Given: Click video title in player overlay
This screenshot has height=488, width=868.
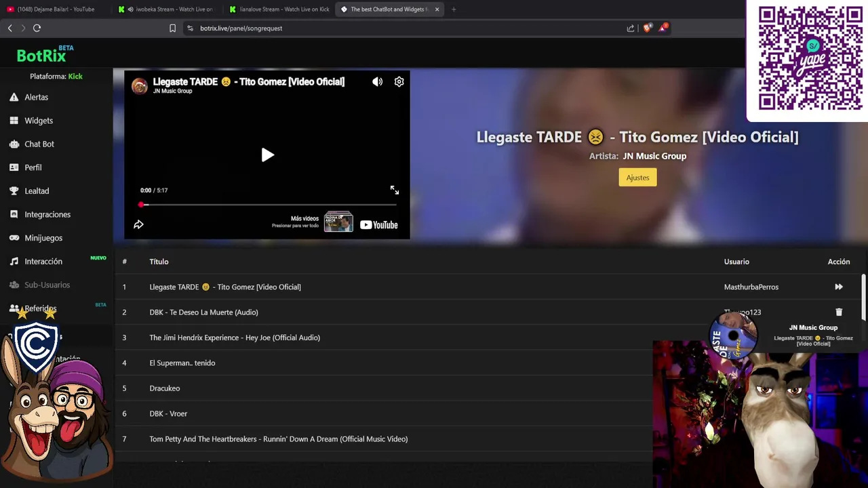Looking at the screenshot, I should click(249, 81).
